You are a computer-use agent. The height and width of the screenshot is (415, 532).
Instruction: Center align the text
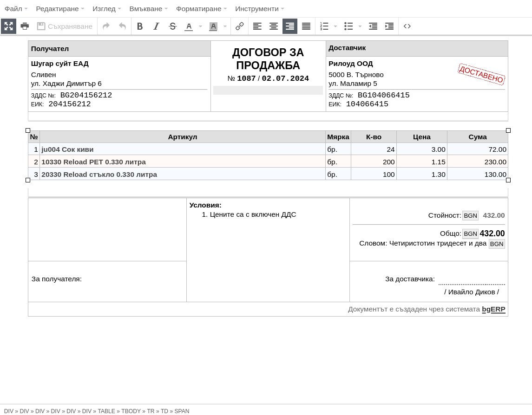pos(274,26)
